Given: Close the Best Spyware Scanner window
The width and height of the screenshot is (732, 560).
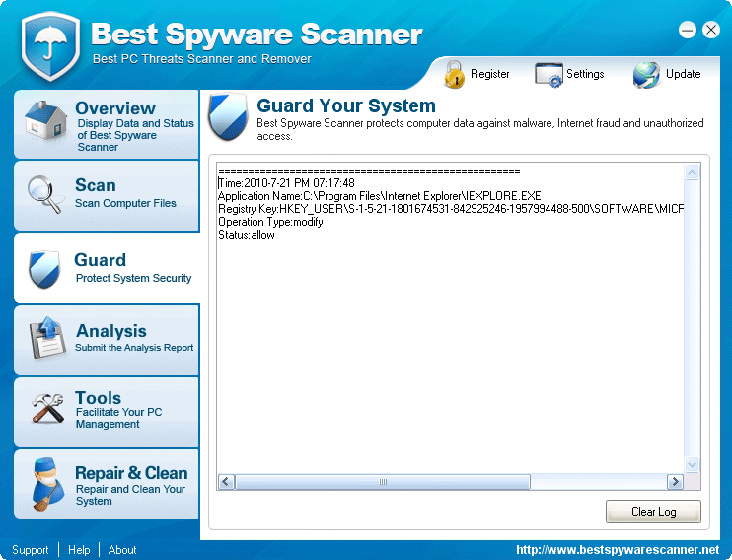Looking at the screenshot, I should point(711,31).
